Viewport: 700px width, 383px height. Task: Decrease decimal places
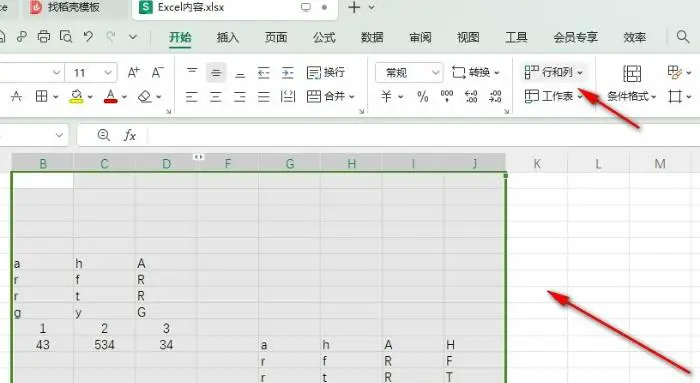point(495,96)
